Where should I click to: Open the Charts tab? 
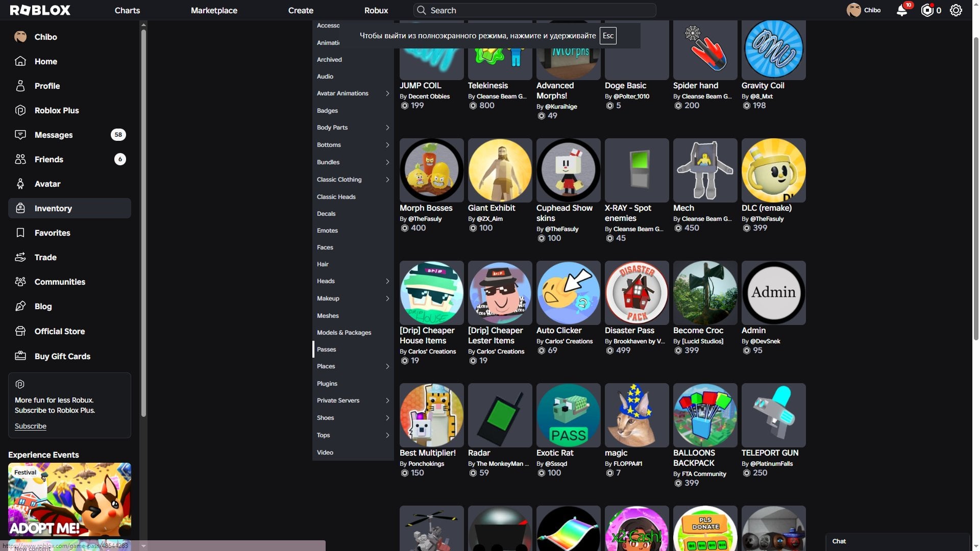click(x=127, y=10)
